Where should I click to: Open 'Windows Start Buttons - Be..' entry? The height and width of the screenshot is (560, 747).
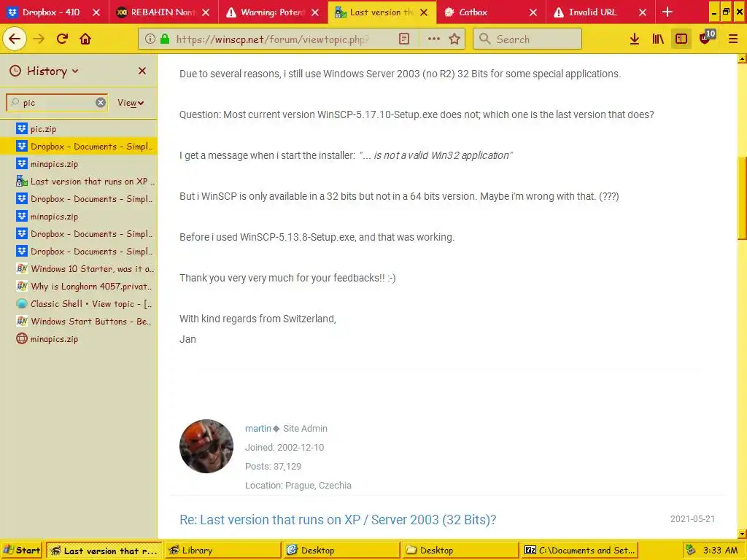[x=79, y=322]
